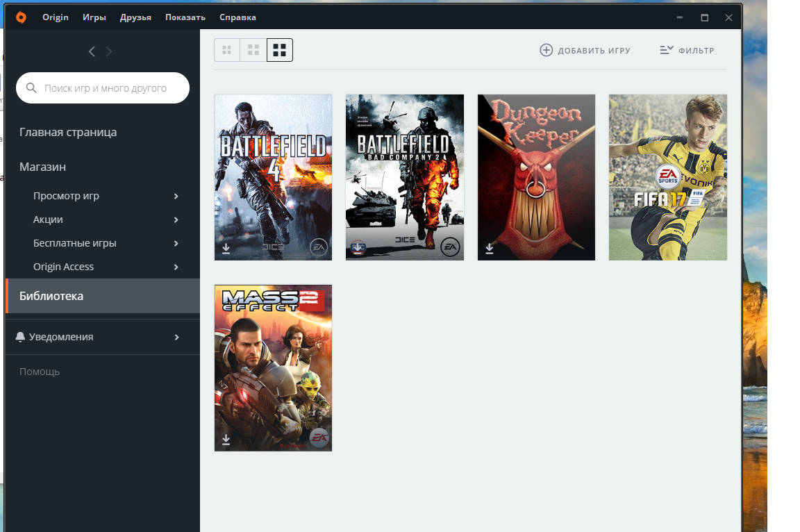The width and height of the screenshot is (800, 532).
Task: Open the Игры menu
Action: click(x=94, y=17)
